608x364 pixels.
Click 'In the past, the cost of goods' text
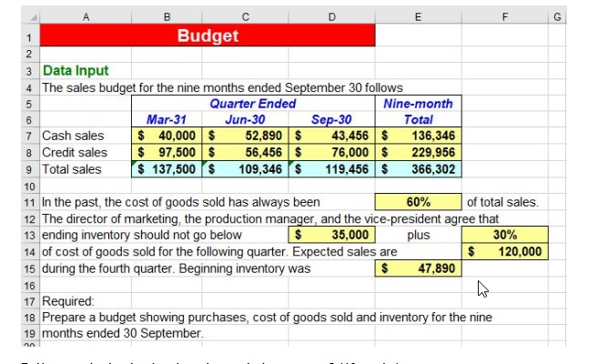(x=181, y=202)
